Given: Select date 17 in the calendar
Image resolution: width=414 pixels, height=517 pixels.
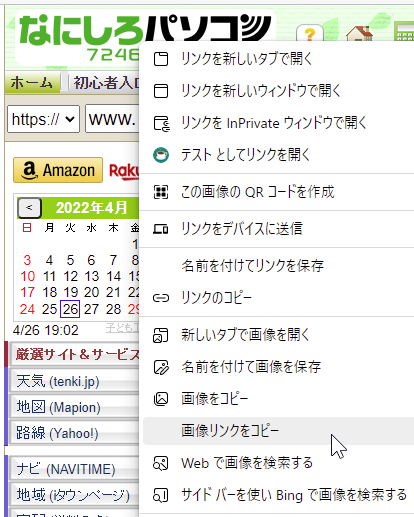Looking at the screenshot, I should coord(27,292).
